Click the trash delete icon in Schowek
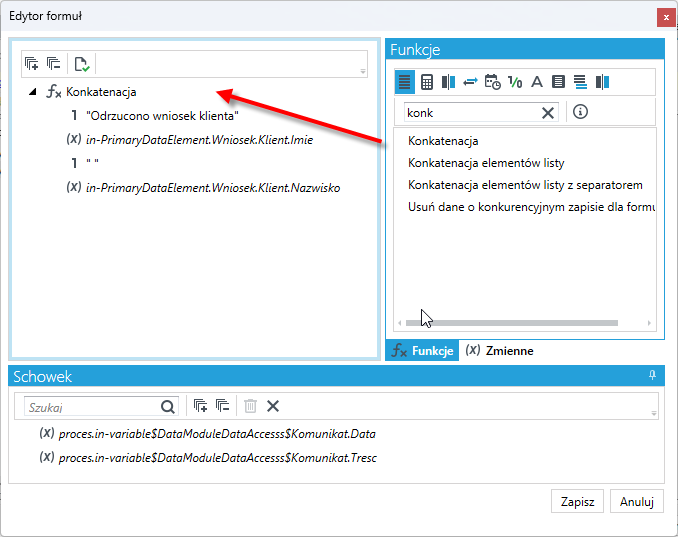The width and height of the screenshot is (678, 537). (x=250, y=406)
